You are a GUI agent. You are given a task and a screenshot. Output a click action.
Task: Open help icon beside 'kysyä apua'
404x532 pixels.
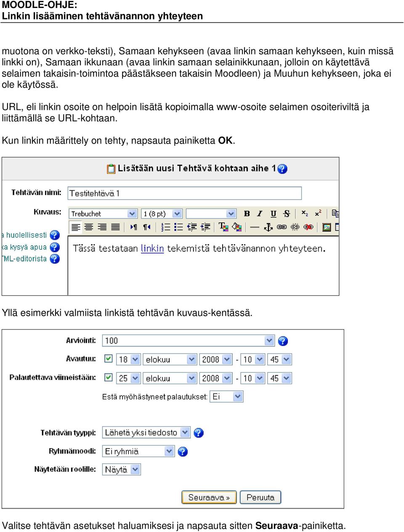55,247
